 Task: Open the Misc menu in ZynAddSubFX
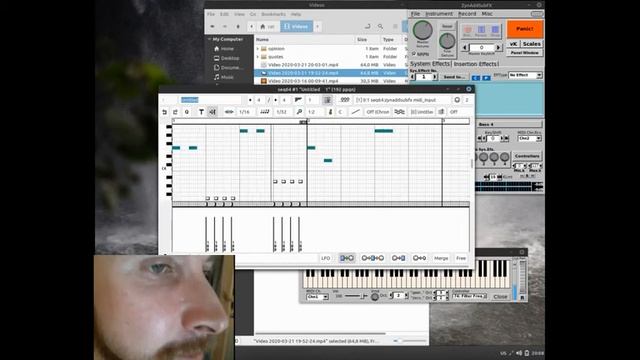(487, 13)
